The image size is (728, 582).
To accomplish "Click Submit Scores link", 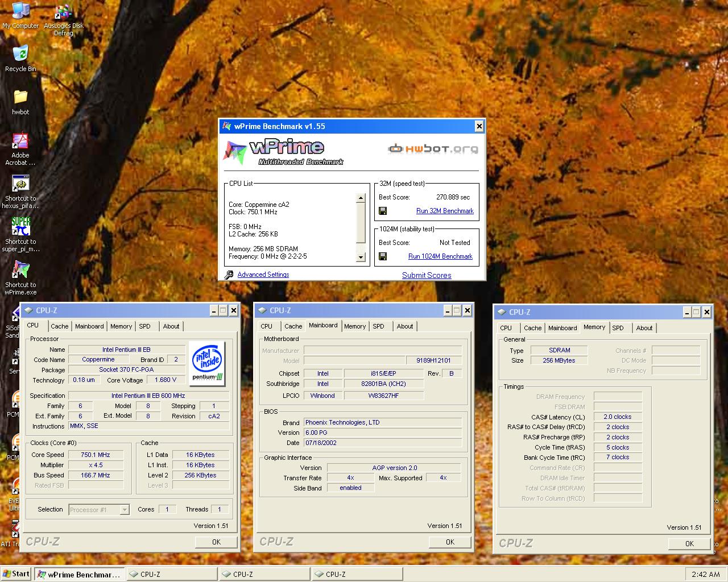I will [427, 275].
